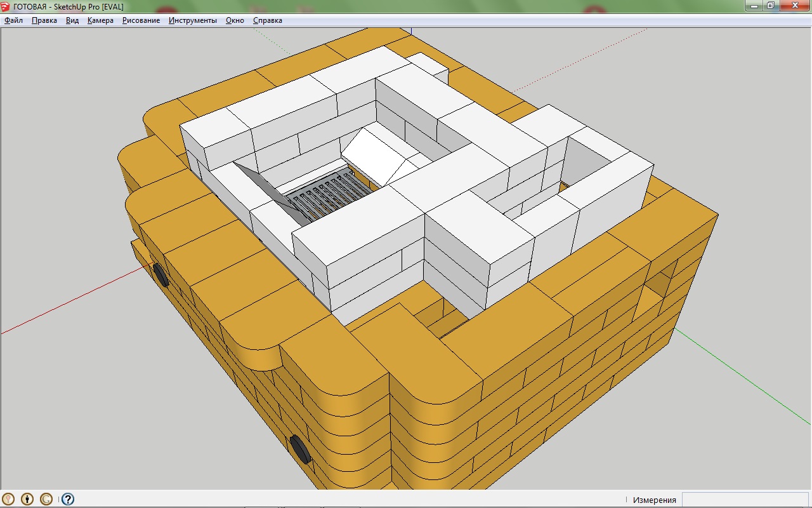Open the Правка menu
The width and height of the screenshot is (812, 508).
point(44,20)
